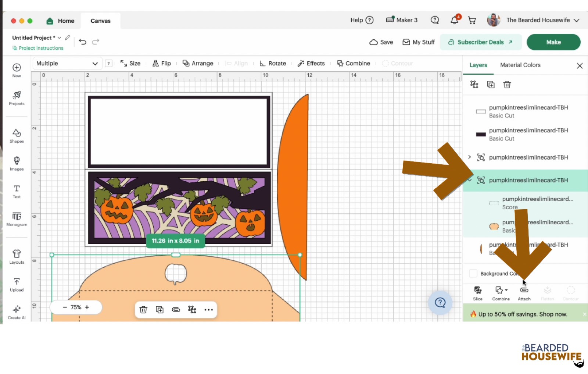The width and height of the screenshot is (588, 374).
Task: Select the orange curved shape on canvas
Action: (x=293, y=187)
